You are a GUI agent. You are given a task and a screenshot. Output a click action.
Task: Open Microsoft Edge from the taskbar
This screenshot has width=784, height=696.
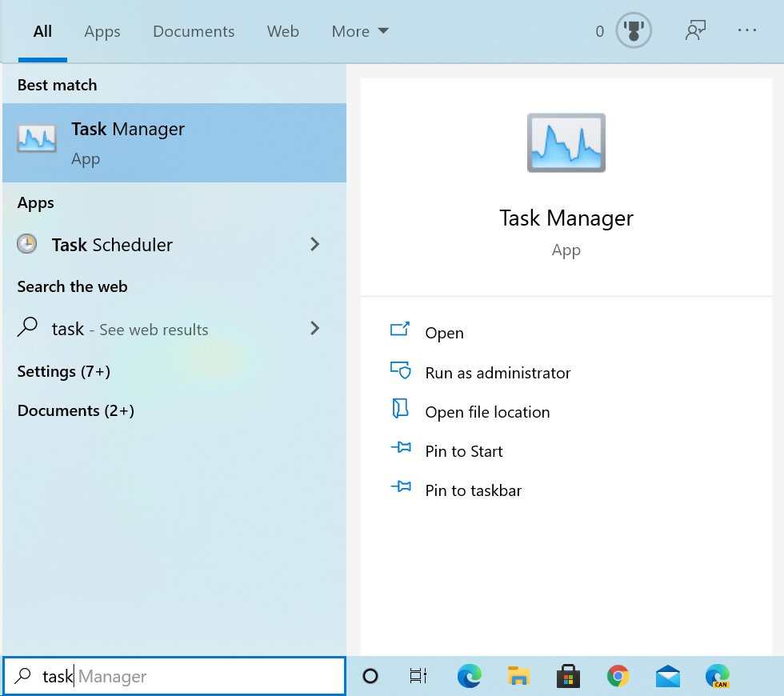click(x=469, y=676)
